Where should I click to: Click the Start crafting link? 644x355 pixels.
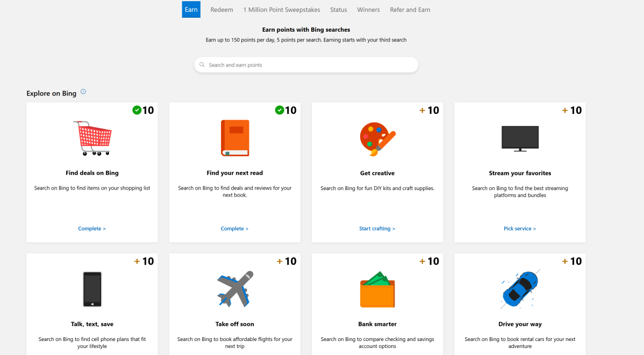coord(377,229)
